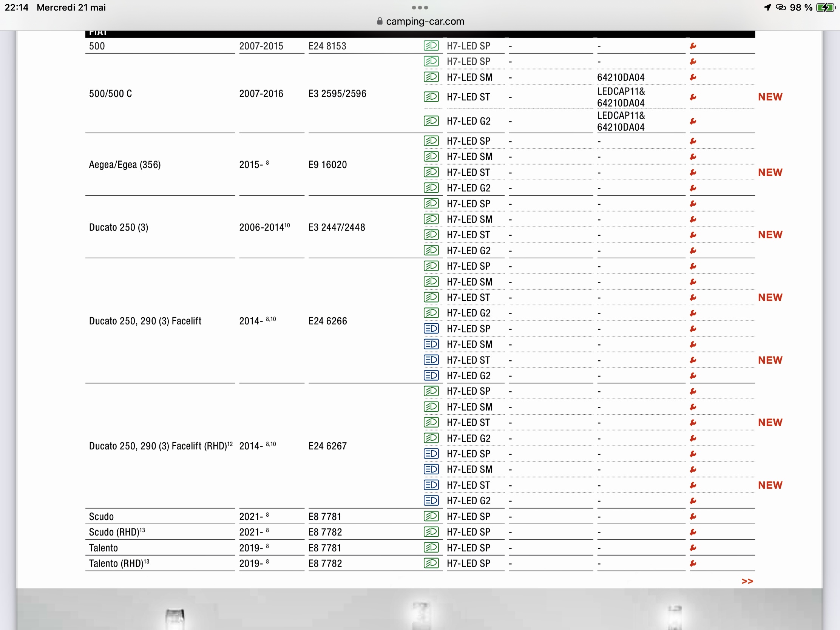Click the green headlight icon for Talento H7-LED SP
840x630 pixels.
[431, 548]
